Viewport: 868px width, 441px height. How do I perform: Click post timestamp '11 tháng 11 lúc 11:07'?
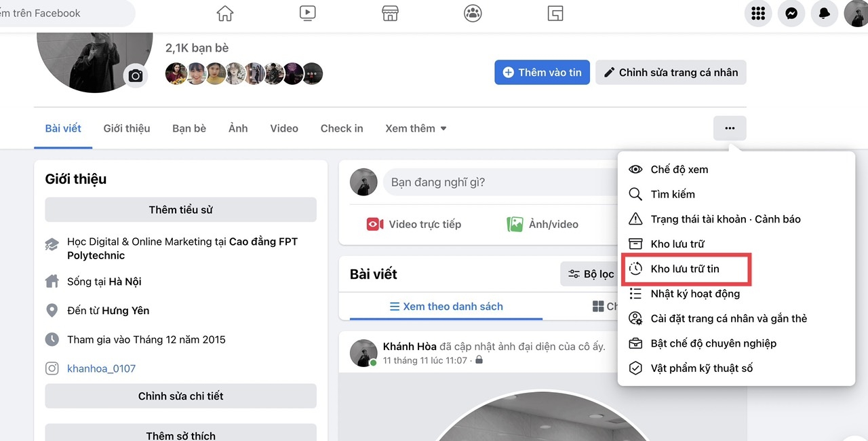click(x=425, y=360)
